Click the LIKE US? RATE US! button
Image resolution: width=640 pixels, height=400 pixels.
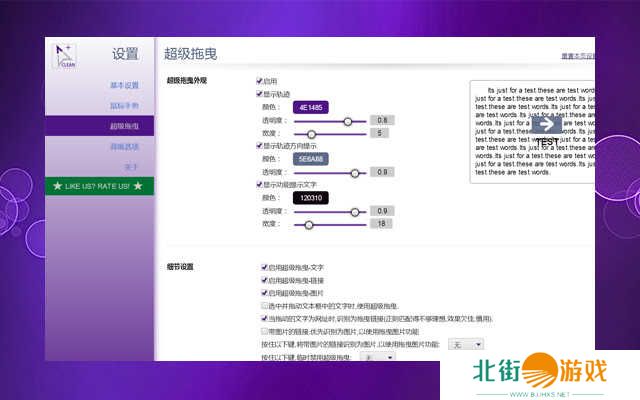click(x=98, y=186)
